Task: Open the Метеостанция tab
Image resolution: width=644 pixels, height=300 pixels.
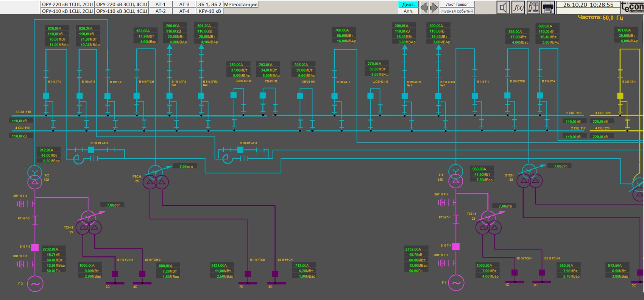Action: [x=241, y=5]
